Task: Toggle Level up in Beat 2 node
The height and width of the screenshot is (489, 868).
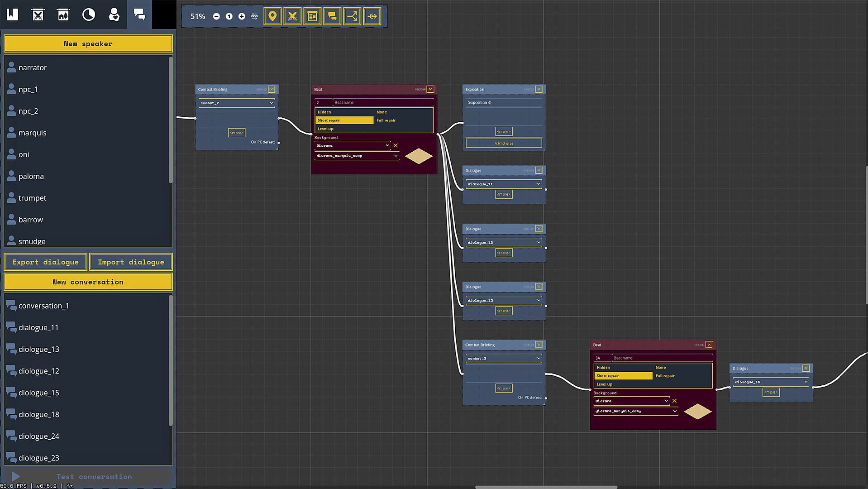Action: point(344,129)
